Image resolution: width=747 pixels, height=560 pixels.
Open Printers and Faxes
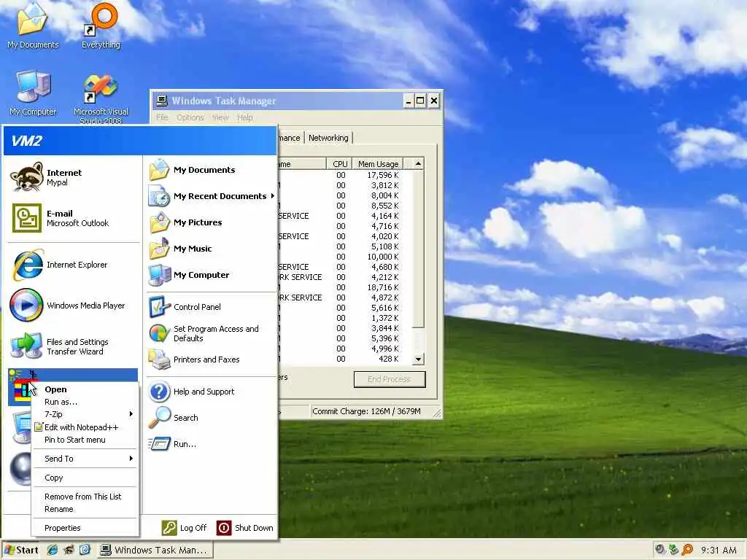tap(211, 359)
